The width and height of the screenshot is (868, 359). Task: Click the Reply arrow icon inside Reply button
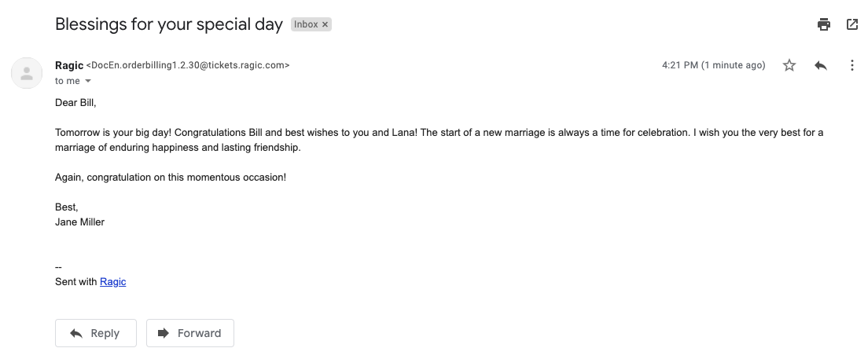pyautogui.click(x=76, y=333)
